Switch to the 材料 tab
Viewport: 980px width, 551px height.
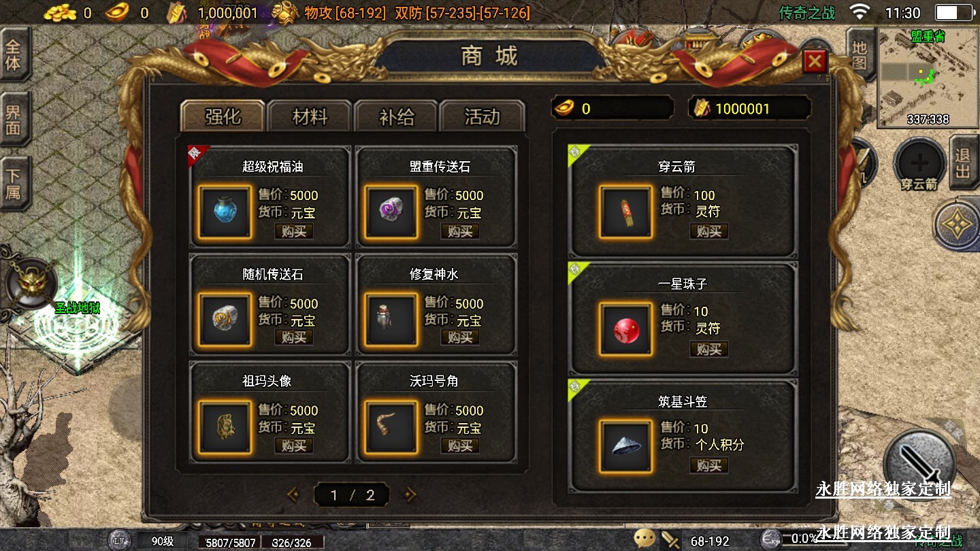tap(310, 117)
